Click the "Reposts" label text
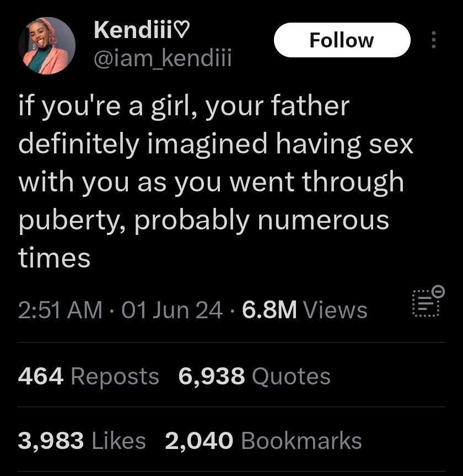This screenshot has width=463, height=476. [x=115, y=377]
